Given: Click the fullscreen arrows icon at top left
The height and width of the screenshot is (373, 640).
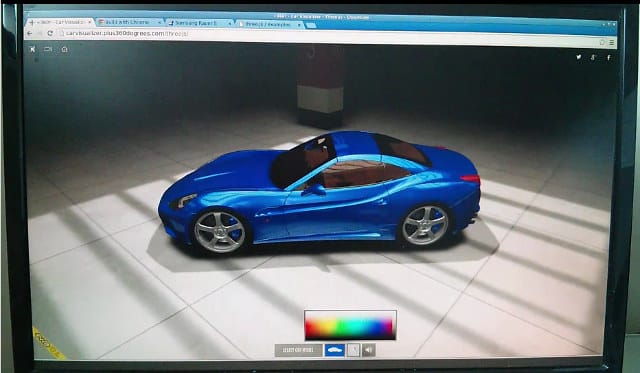Looking at the screenshot, I should pyautogui.click(x=33, y=49).
